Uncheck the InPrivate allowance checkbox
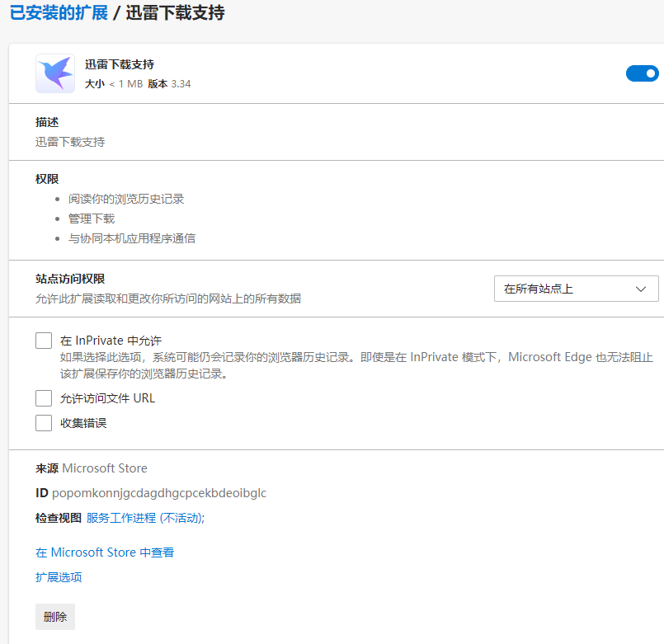This screenshot has height=644, width=664. coord(44,340)
